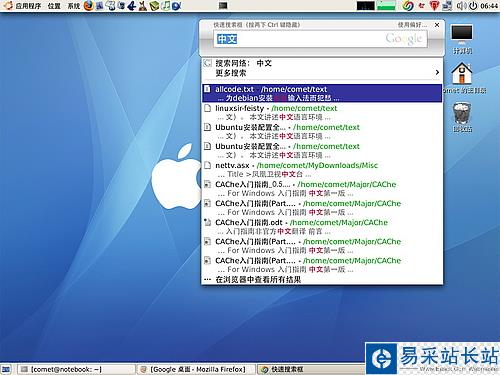
Task: Click the search web icon beside 搜索网络
Action: 207,63
